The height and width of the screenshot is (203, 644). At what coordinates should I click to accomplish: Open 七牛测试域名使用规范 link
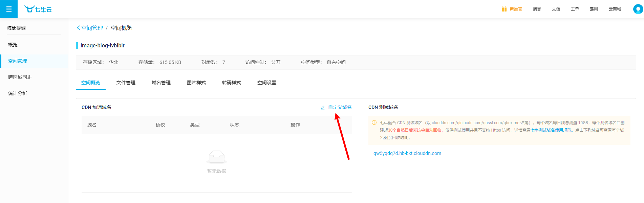pos(551,130)
